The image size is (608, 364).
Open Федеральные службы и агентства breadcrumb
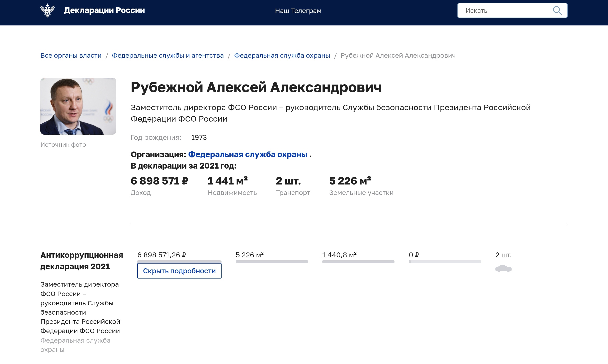click(168, 56)
